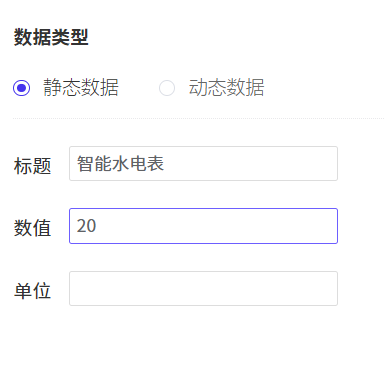This screenshot has height=370, width=384.
Task: Click the 数值 field label
Action: (32, 228)
